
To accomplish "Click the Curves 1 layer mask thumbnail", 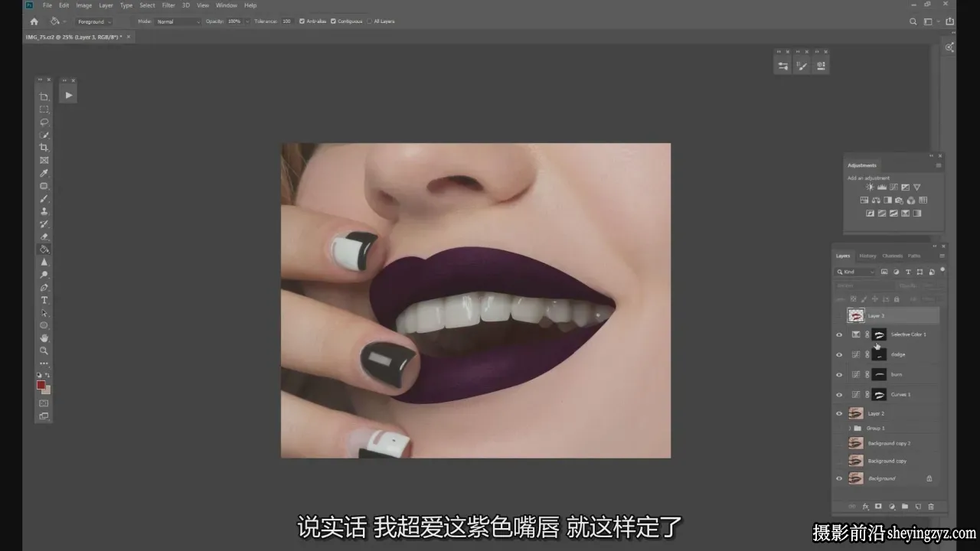I will tap(880, 394).
